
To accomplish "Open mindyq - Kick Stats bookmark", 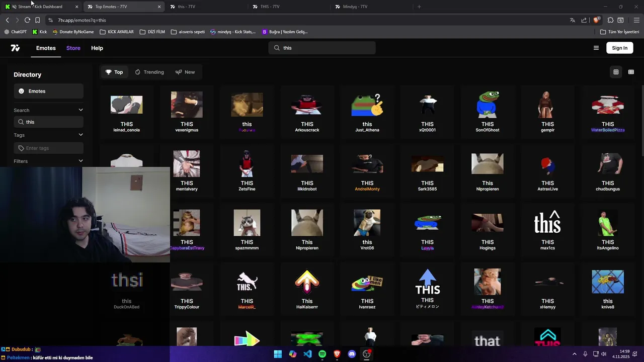I will (233, 32).
